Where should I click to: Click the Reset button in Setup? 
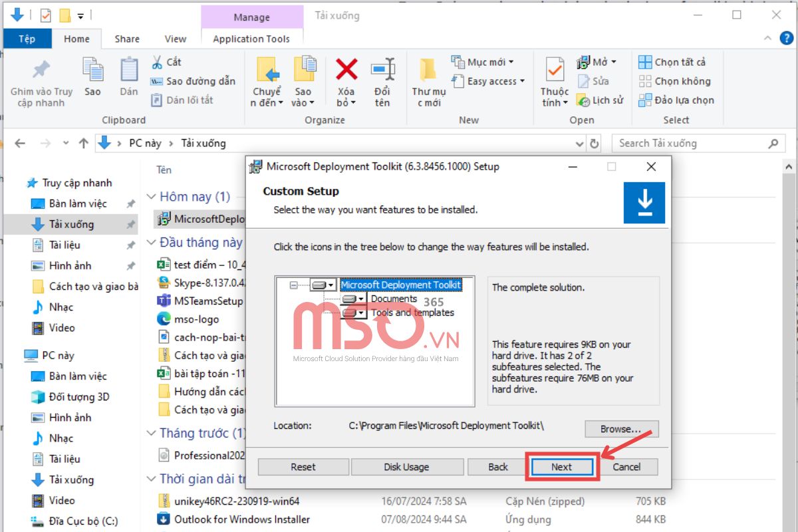(x=303, y=467)
